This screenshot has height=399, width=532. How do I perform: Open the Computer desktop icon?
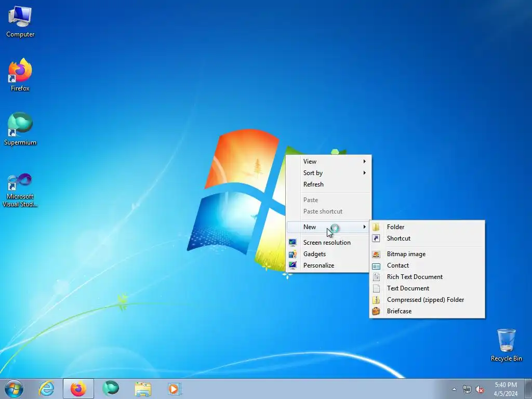point(20,22)
